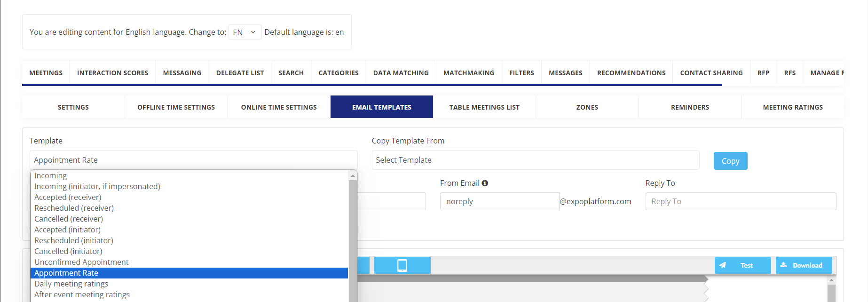Select Incoming (initiator, if impersonated) option
Screen dimensions: 868x302
189,186
